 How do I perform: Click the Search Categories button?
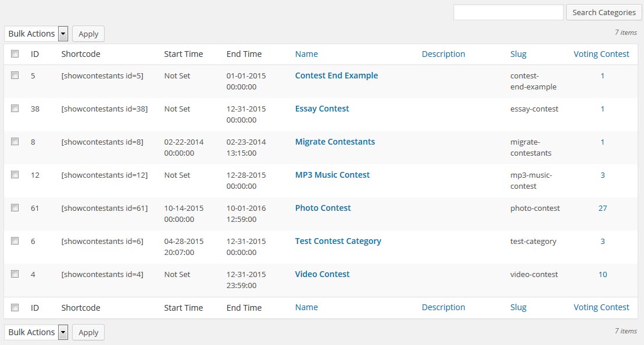coord(604,12)
